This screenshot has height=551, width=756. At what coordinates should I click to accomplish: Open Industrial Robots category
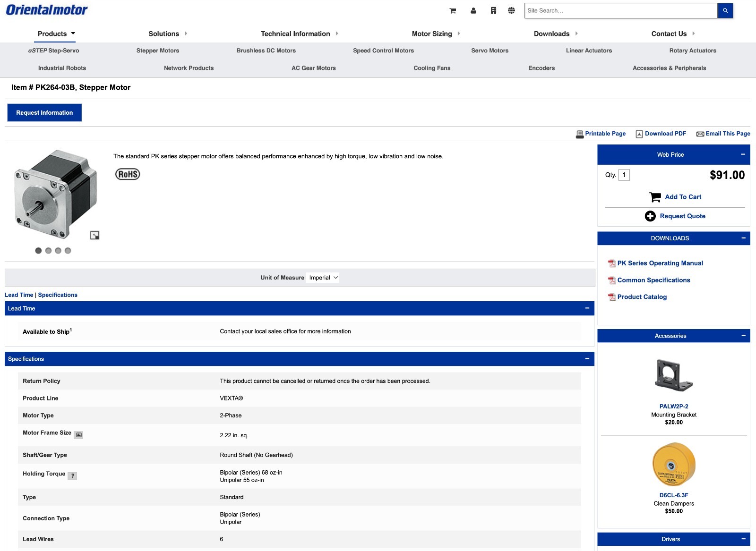[62, 68]
